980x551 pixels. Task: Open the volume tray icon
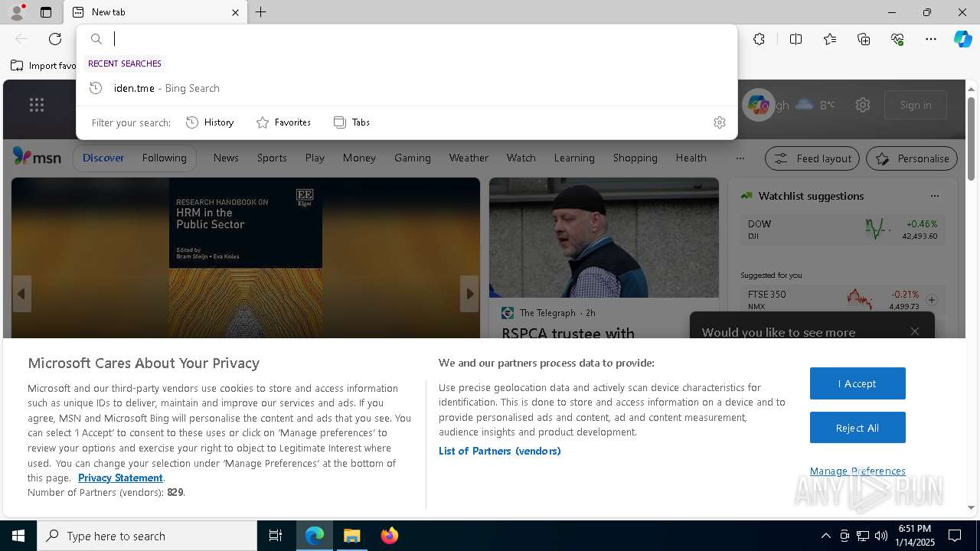pos(881,536)
